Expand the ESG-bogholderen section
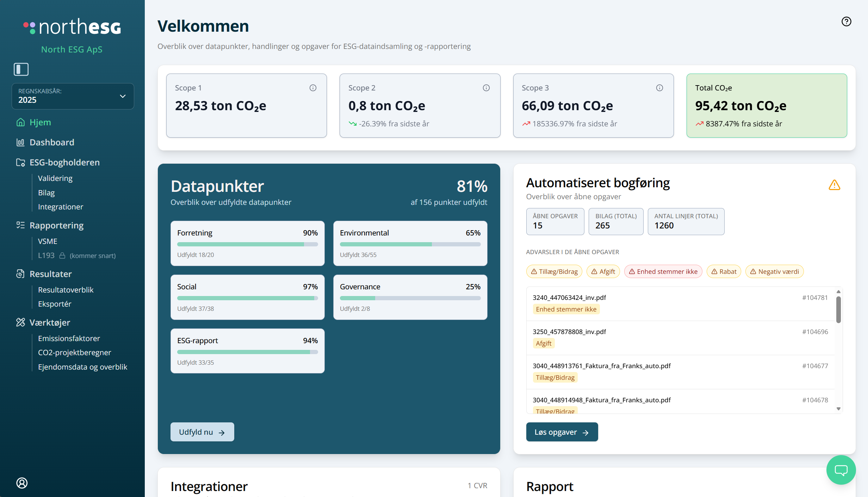The image size is (868, 497). click(64, 162)
